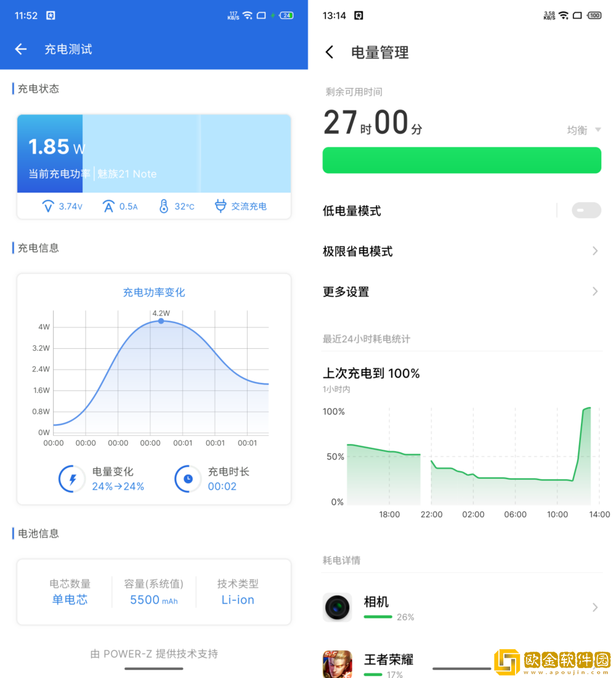
Task: Tap the 由 POWER-Z 提供技术支持 link
Action: click(154, 654)
